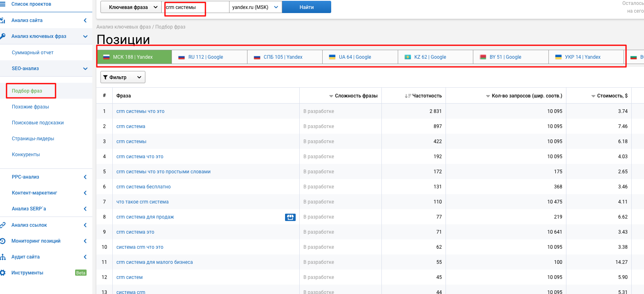Screen dimensions: 644x294
Task: Open Подбор фраз in sidebar
Action: (27, 91)
